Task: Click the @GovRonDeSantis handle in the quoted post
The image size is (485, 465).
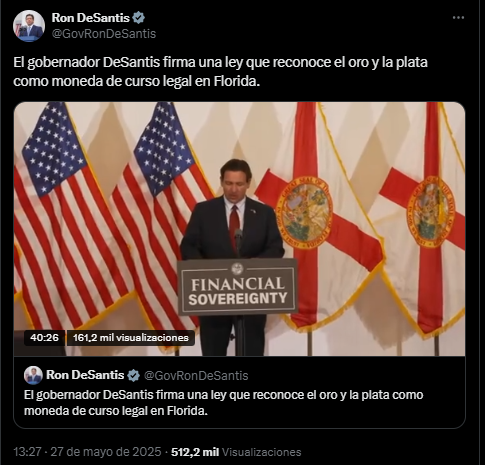Action: click(x=196, y=376)
